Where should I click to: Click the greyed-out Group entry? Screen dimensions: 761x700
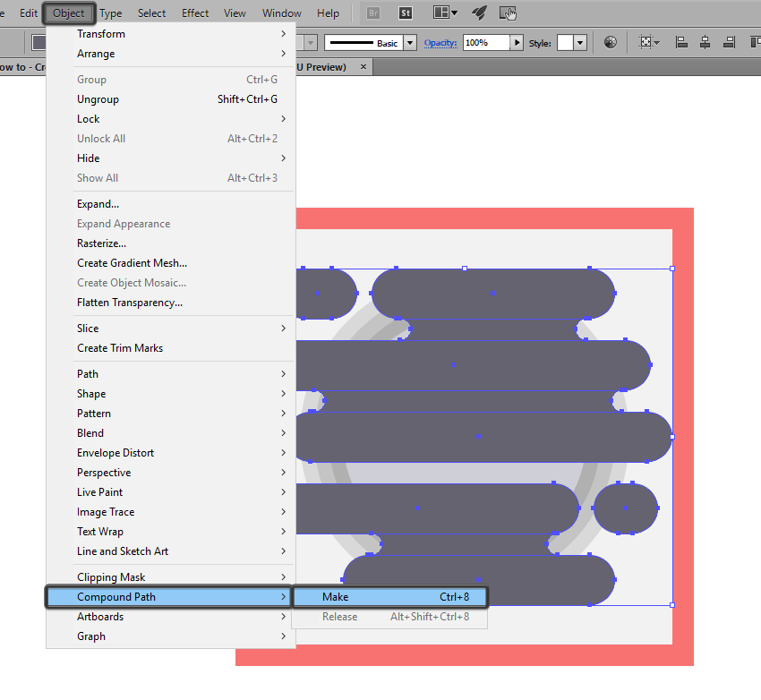pos(171,80)
